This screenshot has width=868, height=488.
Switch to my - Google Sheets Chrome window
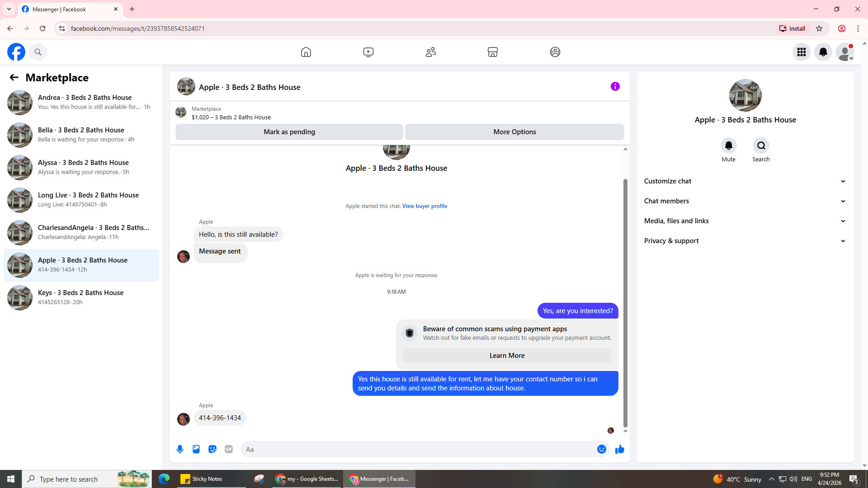coord(307,479)
